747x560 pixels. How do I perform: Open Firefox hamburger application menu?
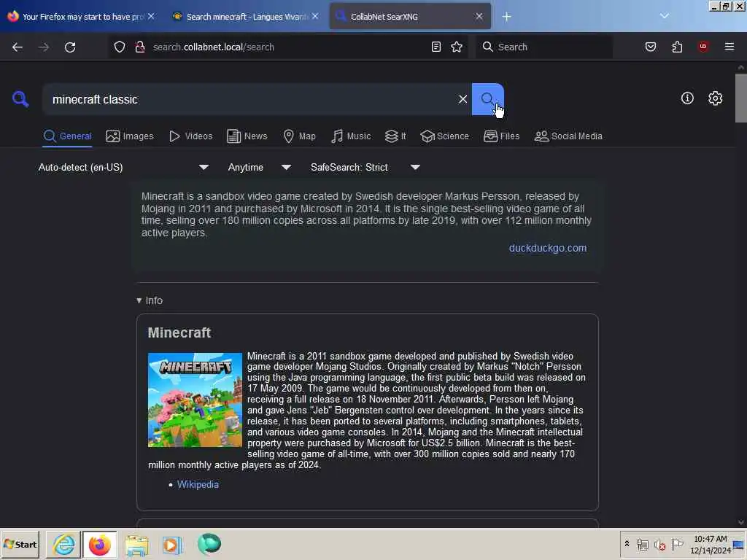pyautogui.click(x=729, y=47)
